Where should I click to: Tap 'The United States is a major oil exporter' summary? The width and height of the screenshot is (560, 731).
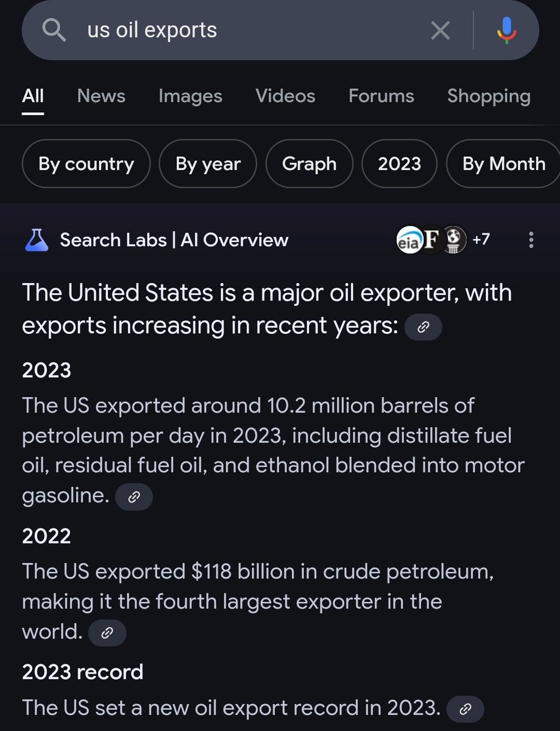(x=267, y=309)
